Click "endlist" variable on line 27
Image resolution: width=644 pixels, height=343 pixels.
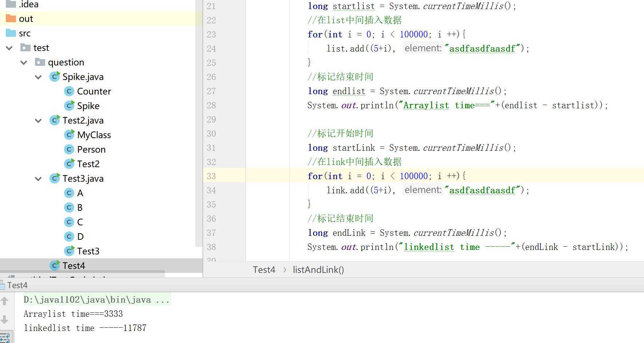point(349,91)
